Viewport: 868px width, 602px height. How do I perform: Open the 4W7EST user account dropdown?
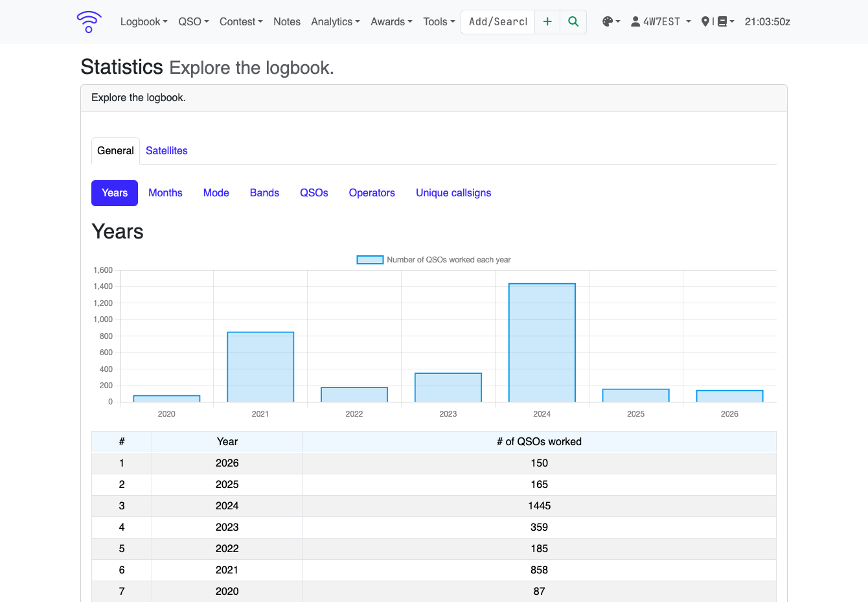661,21
